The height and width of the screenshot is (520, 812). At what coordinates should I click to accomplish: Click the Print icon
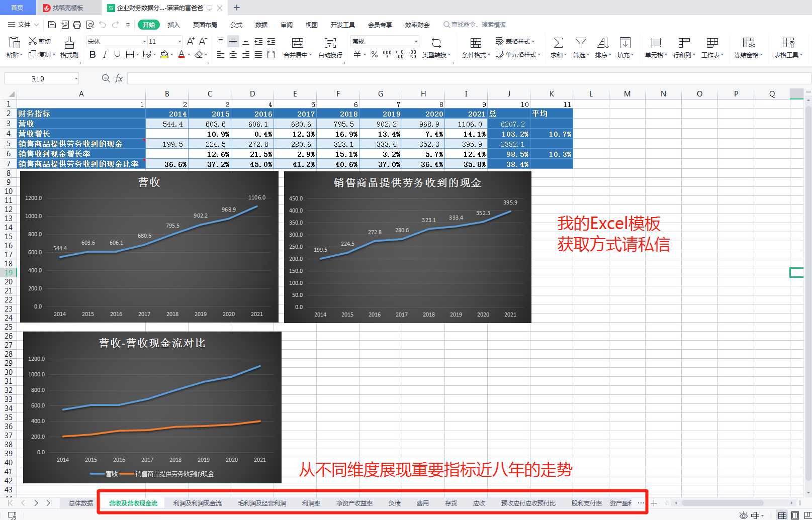pos(77,25)
